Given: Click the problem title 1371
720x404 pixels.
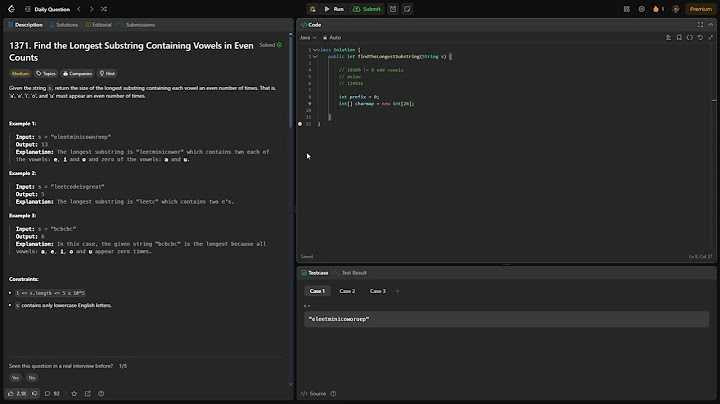Looking at the screenshot, I should click(131, 51).
